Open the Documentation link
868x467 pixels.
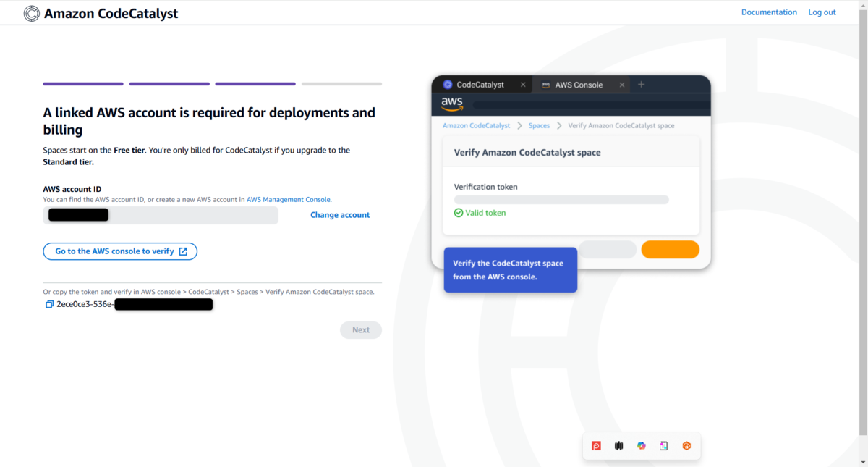point(769,12)
